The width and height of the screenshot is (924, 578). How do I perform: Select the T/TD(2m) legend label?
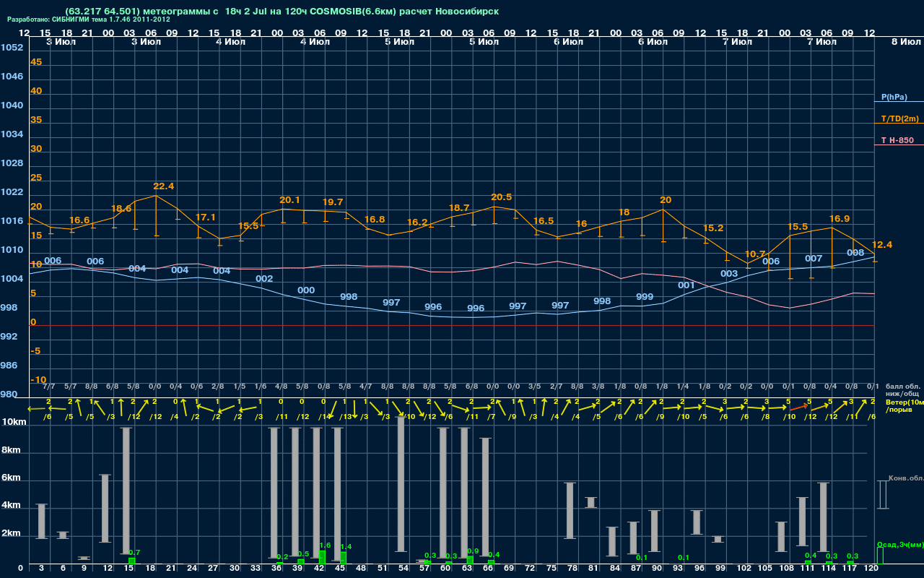[x=899, y=118]
